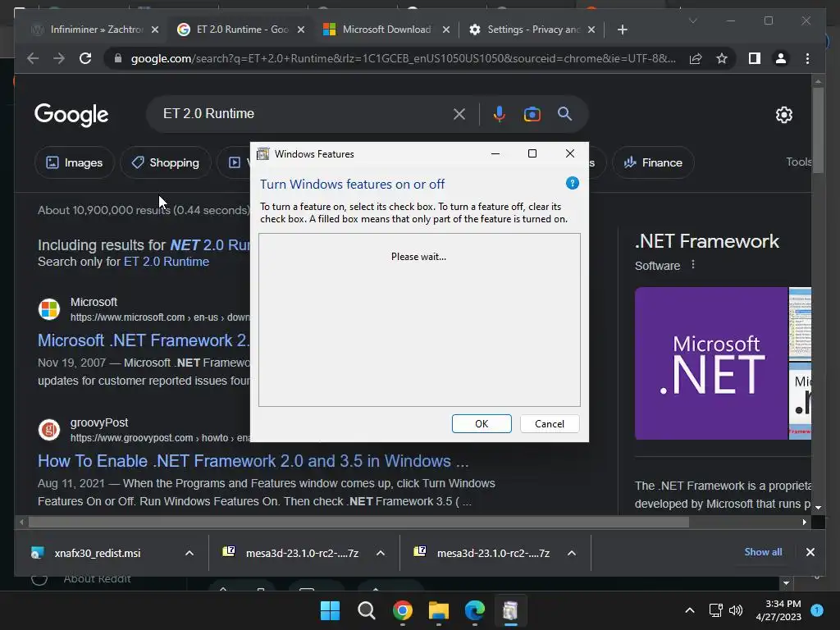
Task: Click the page vertical scrollbar thumb
Action: pyautogui.click(x=818, y=130)
